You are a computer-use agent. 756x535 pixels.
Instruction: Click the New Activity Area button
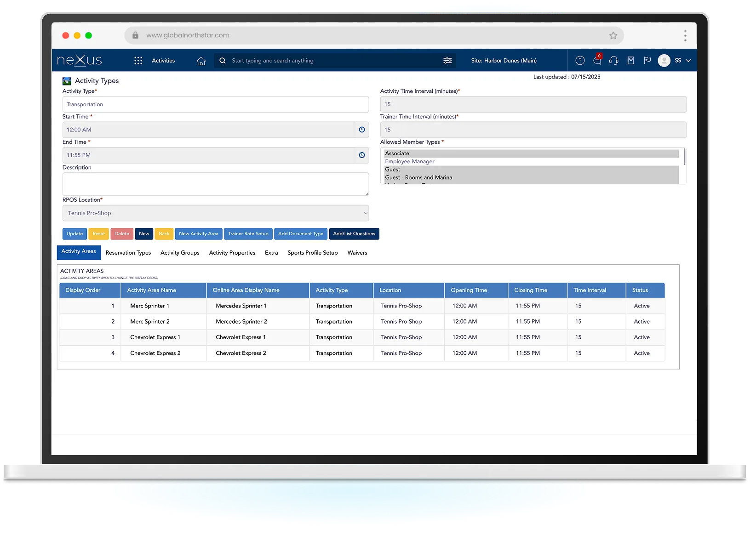pos(199,234)
